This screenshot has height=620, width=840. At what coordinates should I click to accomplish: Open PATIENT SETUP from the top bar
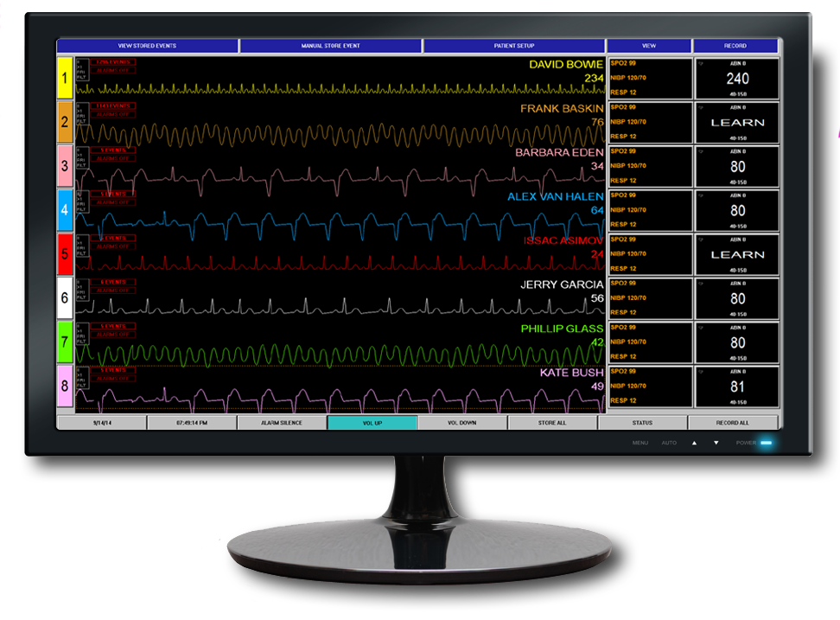pos(513,46)
